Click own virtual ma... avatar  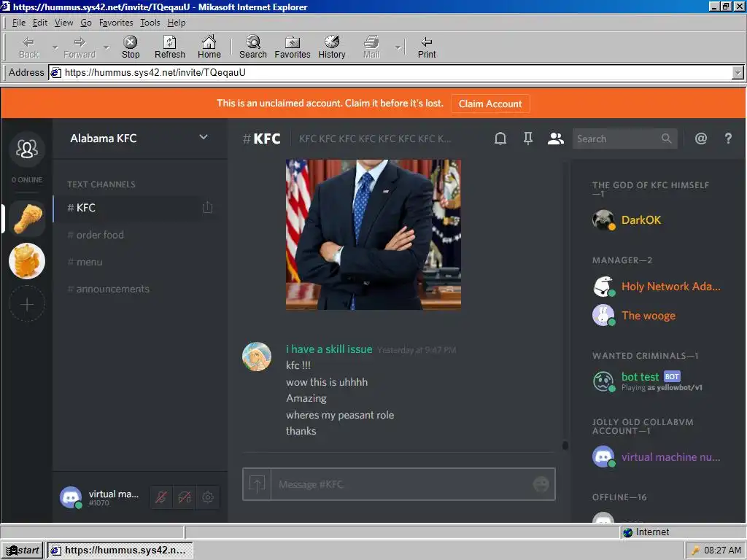click(x=71, y=497)
